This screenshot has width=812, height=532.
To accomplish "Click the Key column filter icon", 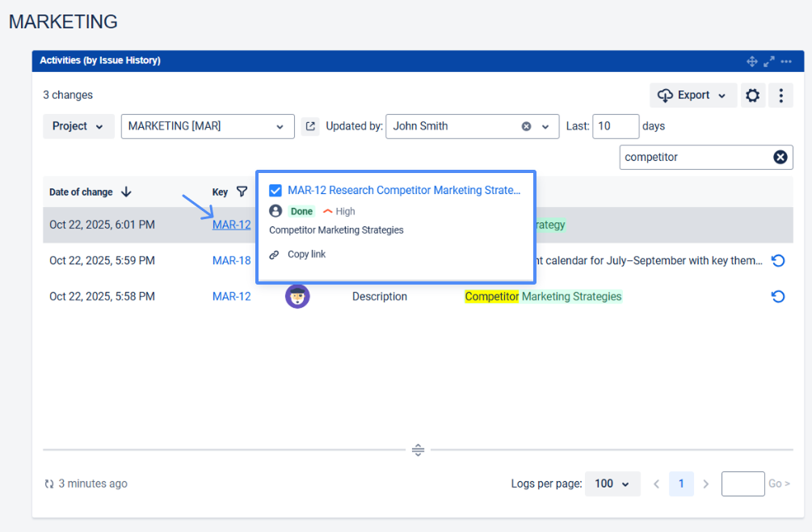I will pyautogui.click(x=242, y=192).
